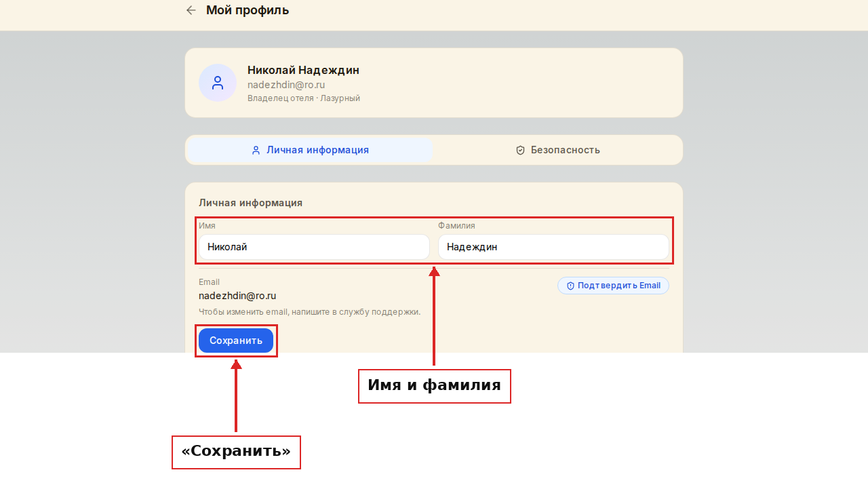This screenshot has height=485, width=868.
Task: Click the Личная информация section heading
Action: point(251,203)
